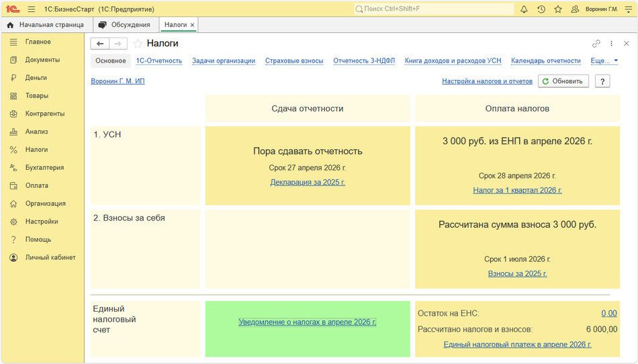Navigate back with left arrow button

click(x=99, y=44)
